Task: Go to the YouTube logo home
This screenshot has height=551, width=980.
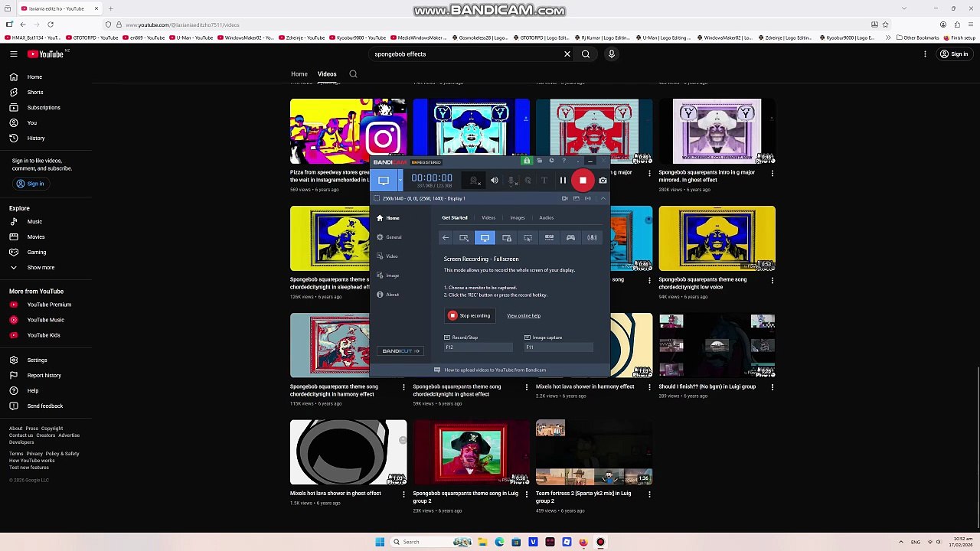Action: (47, 54)
